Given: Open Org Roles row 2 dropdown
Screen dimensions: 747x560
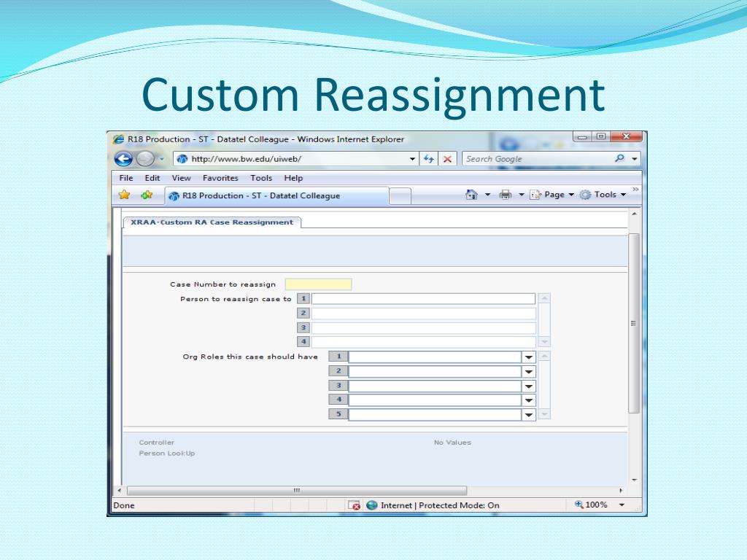Looking at the screenshot, I should tap(528, 371).
